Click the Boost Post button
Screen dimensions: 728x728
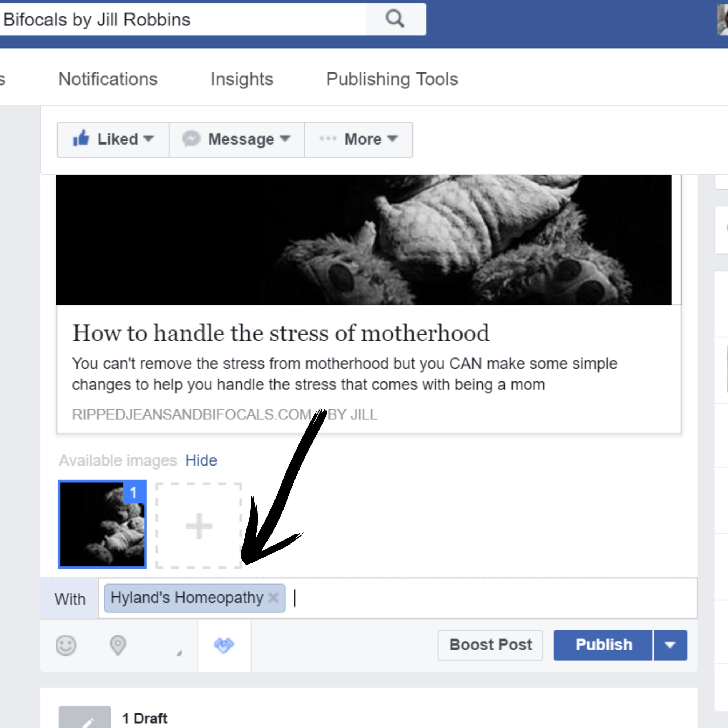[490, 645]
